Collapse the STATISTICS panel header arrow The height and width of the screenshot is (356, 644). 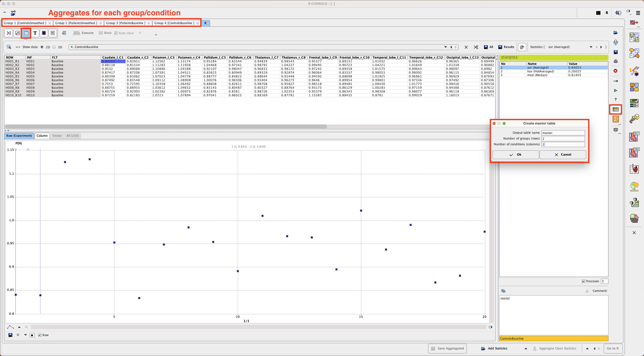tap(596, 58)
